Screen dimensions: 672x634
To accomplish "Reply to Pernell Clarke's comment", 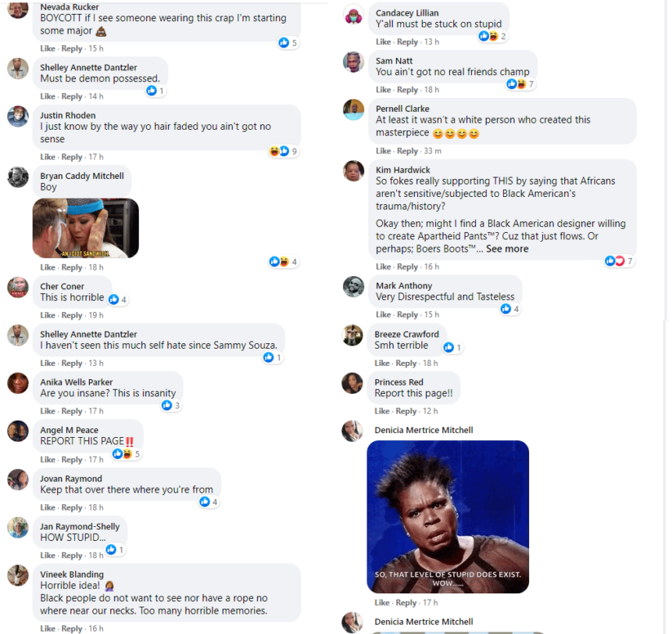I will point(407,151).
